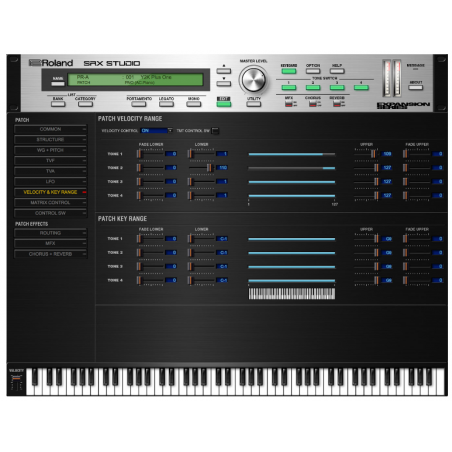This screenshot has height=452, width=452.
Task: Click Tone 2 velocity range bar
Action: click(x=292, y=168)
